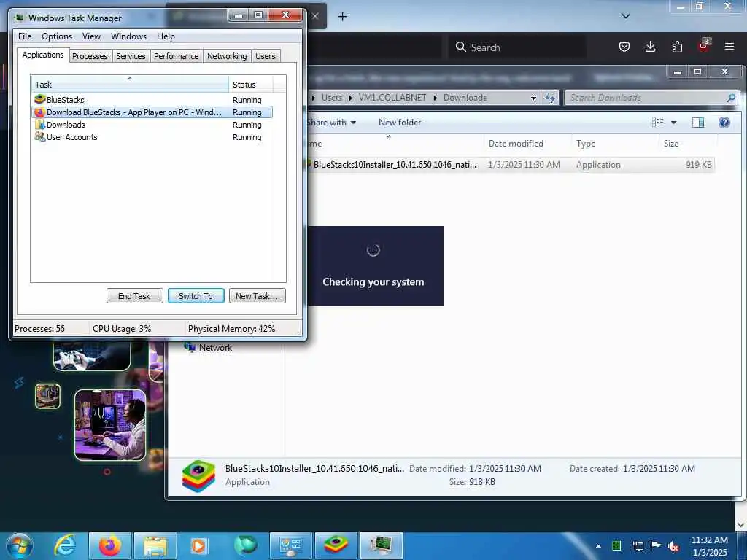
Task: Click the green CPU meter tray icon
Action: pyautogui.click(x=616, y=545)
